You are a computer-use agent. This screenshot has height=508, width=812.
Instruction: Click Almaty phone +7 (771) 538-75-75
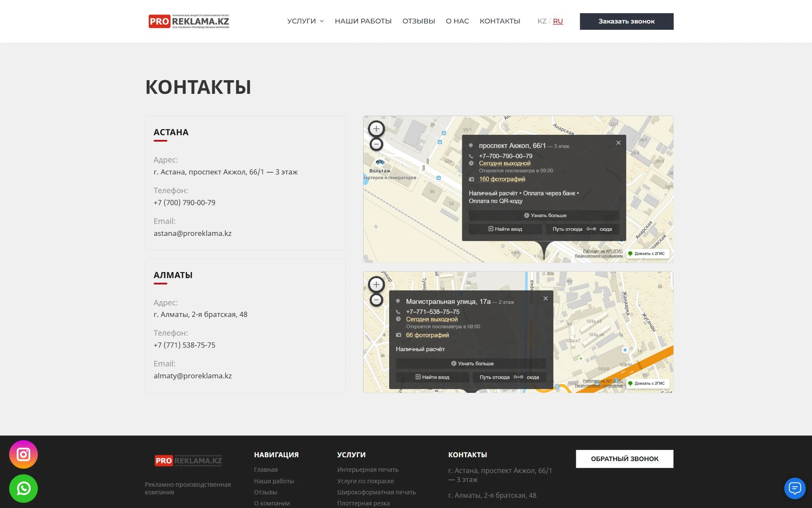pos(184,345)
